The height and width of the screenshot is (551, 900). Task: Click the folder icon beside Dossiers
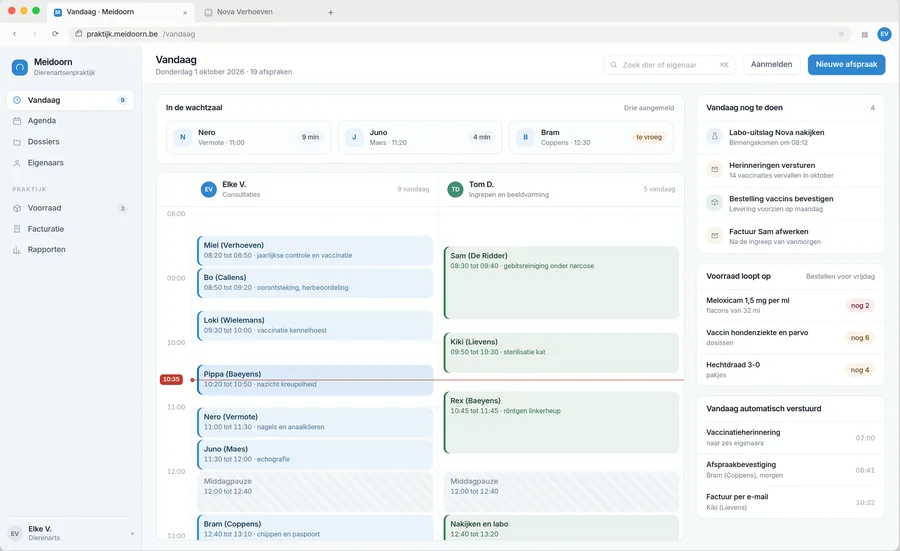coord(17,142)
